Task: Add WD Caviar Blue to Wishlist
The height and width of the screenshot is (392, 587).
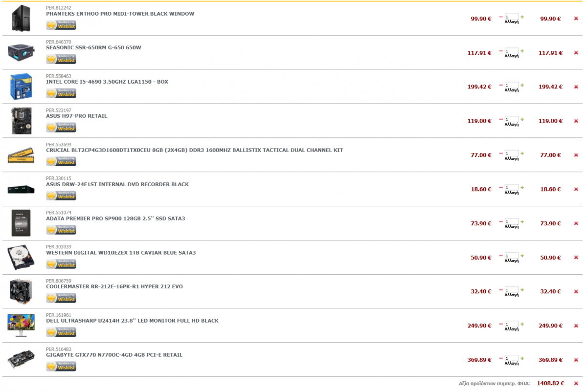Action: (61, 264)
